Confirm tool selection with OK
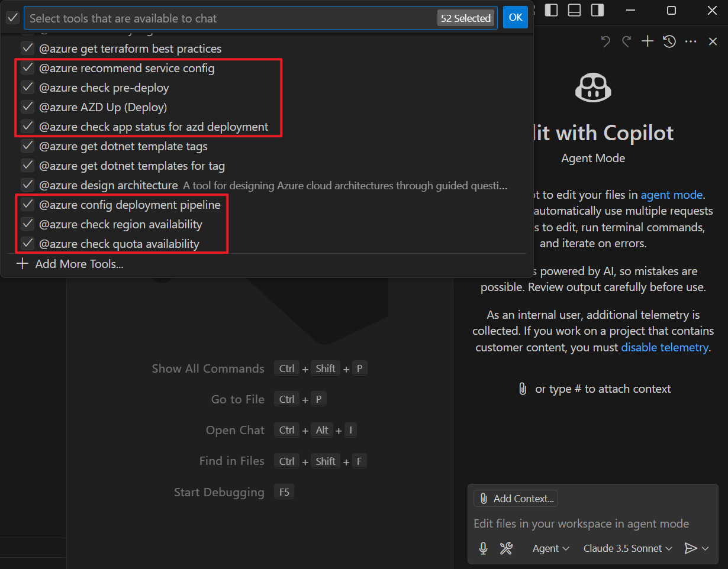This screenshot has width=728, height=569. (x=515, y=17)
